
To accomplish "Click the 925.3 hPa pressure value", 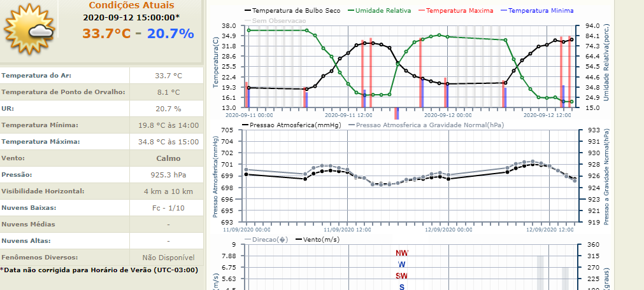I will pyautogui.click(x=168, y=175).
